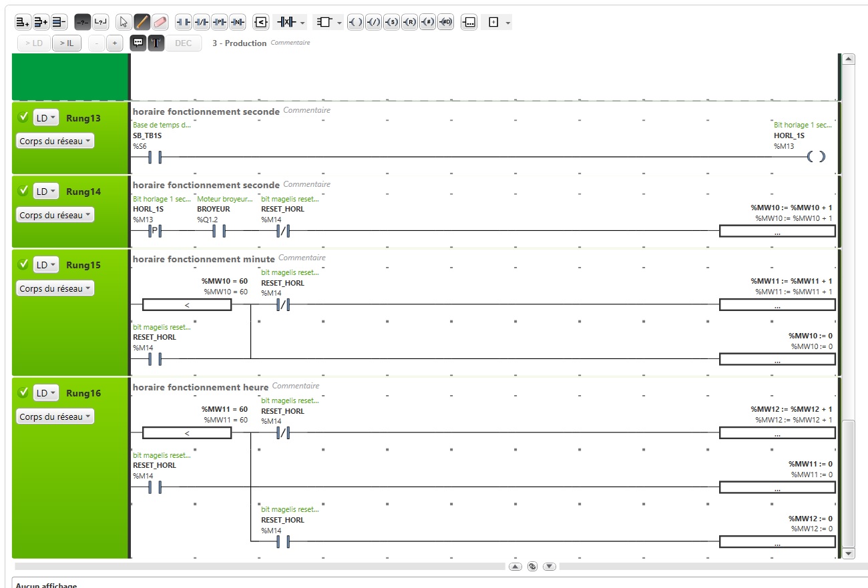Insert a comparison block

[x=261, y=22]
